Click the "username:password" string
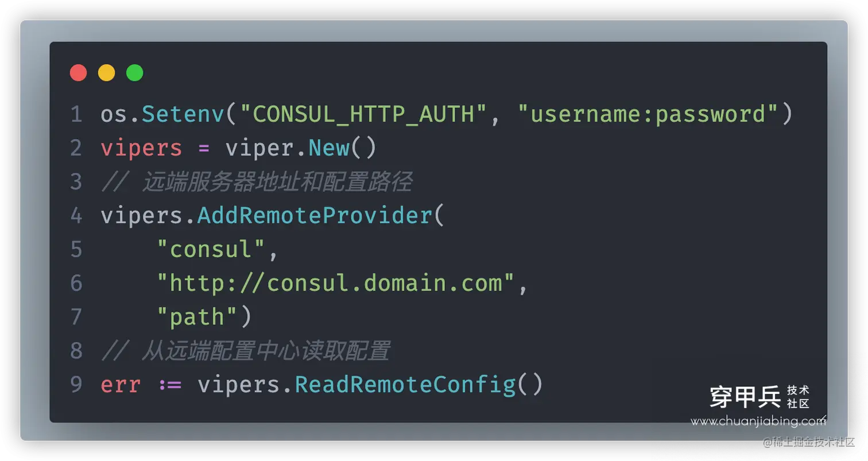The image size is (868, 461). (649, 115)
